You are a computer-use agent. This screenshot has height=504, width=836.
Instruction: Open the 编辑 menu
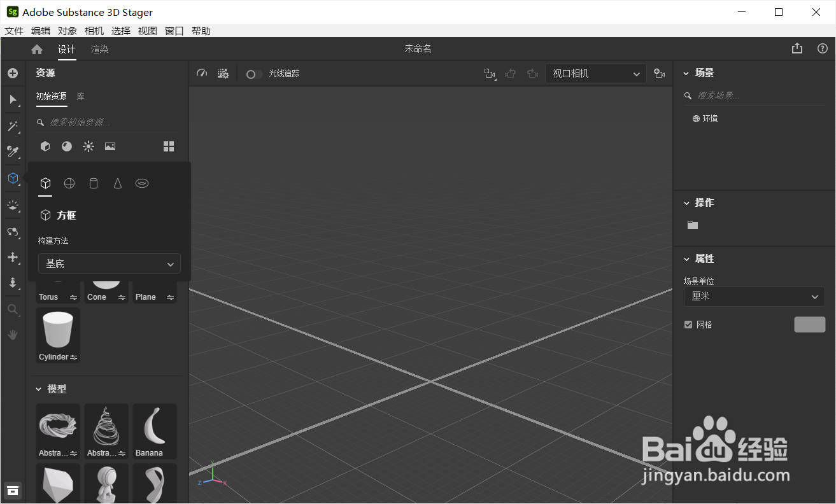[x=41, y=31]
